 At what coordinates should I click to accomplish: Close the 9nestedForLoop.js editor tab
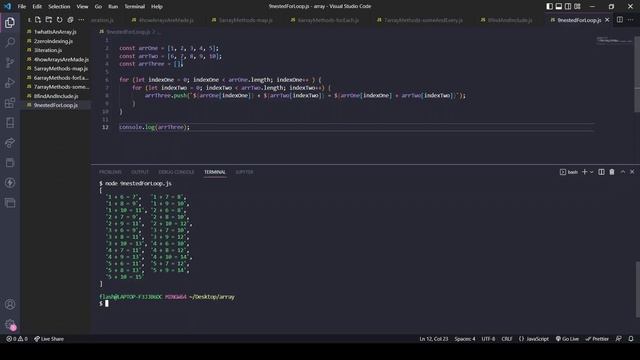click(x=607, y=20)
